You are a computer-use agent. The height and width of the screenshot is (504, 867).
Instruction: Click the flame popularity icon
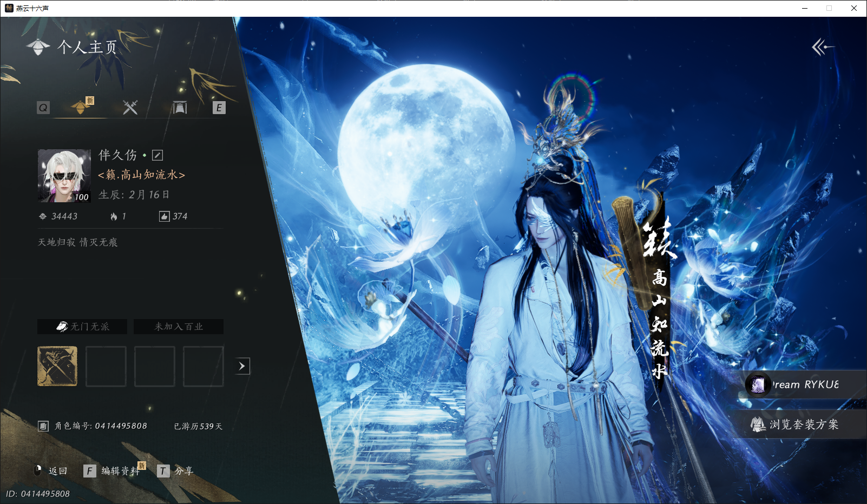click(114, 216)
